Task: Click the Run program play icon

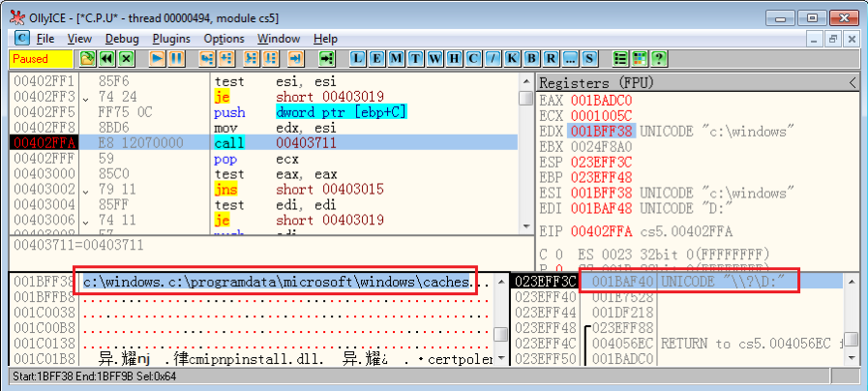Action: tap(157, 58)
